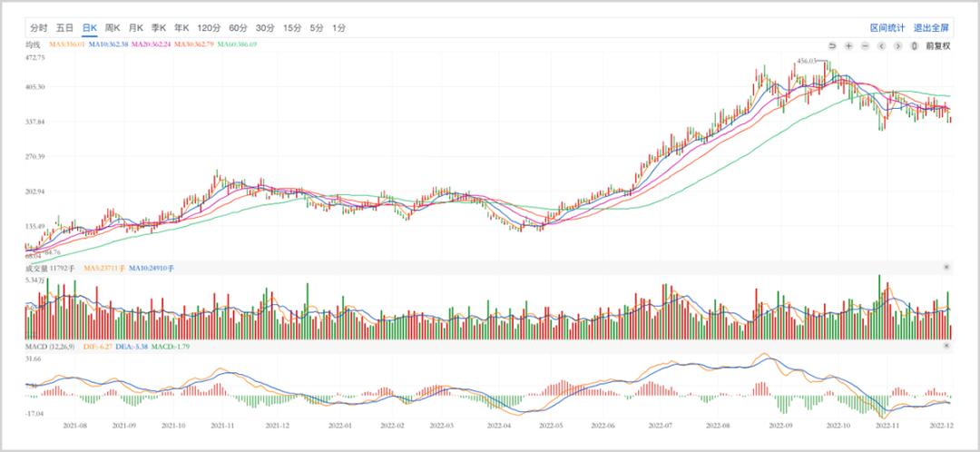Close the 成交量 volume panel
Screen dimensions: 980x452
click(946, 267)
